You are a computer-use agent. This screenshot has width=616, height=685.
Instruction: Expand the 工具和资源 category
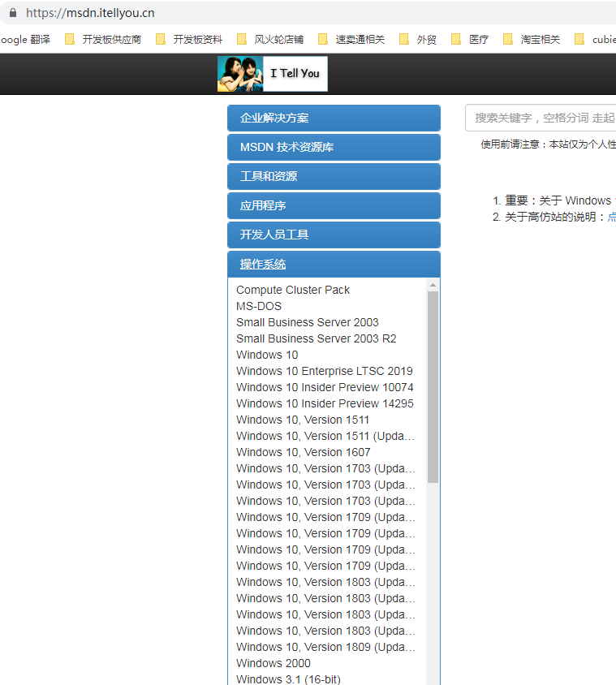pos(334,176)
